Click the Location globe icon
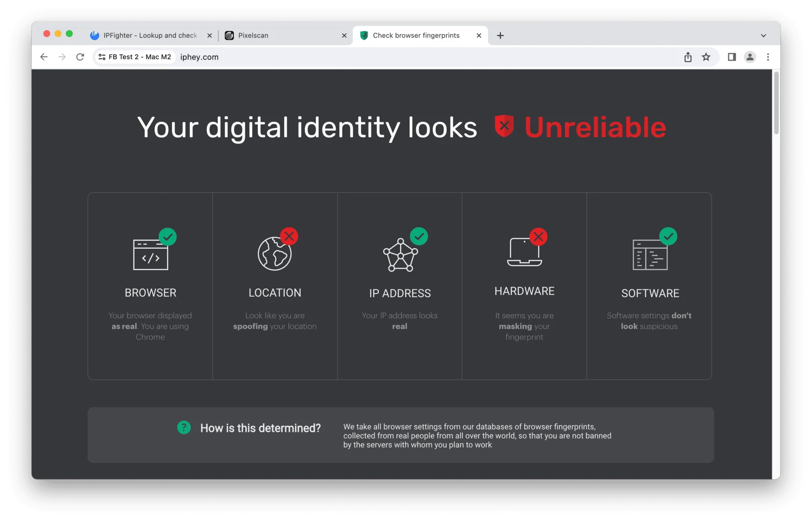Image resolution: width=812 pixels, height=521 pixels. click(x=274, y=254)
